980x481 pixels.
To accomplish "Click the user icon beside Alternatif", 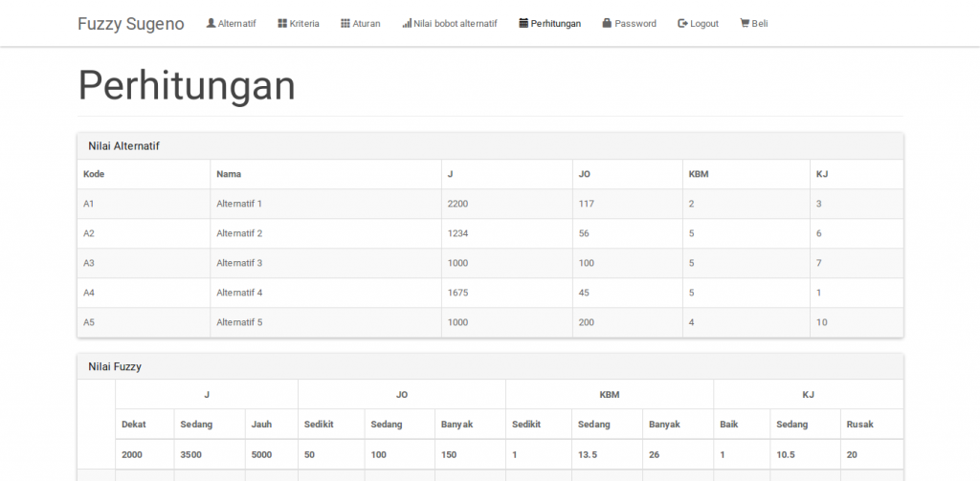I will click(x=211, y=23).
